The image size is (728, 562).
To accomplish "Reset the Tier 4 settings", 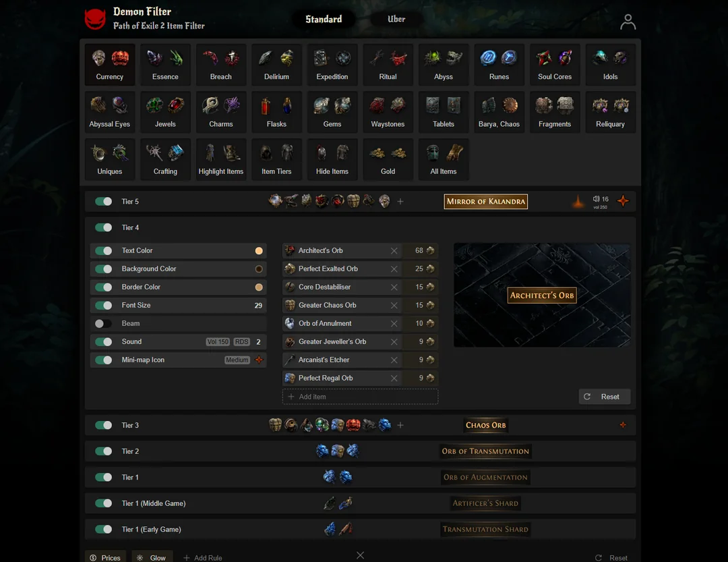I will point(605,397).
